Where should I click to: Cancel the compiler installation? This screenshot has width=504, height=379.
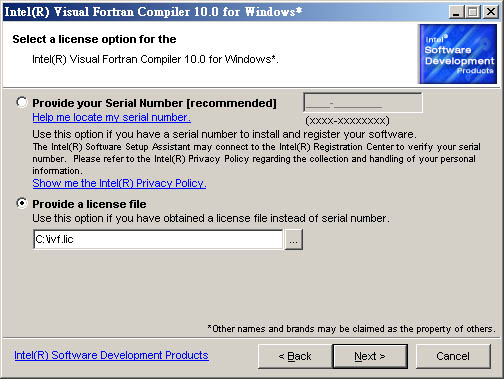(x=453, y=356)
